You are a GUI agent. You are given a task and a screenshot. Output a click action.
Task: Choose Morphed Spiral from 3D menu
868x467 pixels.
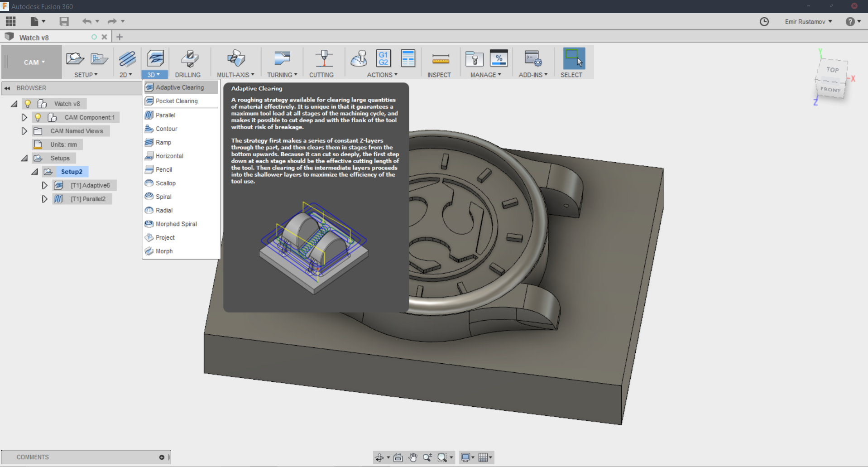[x=181, y=224]
